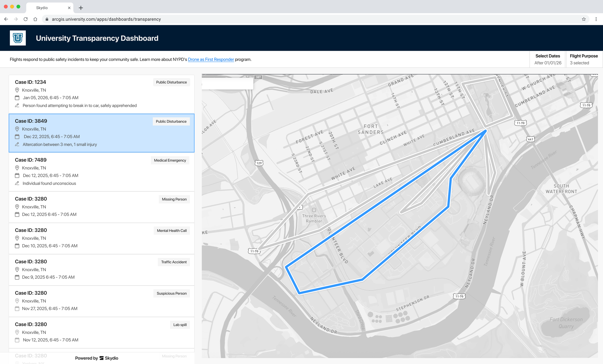This screenshot has height=364, width=603.
Task: Click the pencil note icon for Case 3849
Action: click(17, 145)
